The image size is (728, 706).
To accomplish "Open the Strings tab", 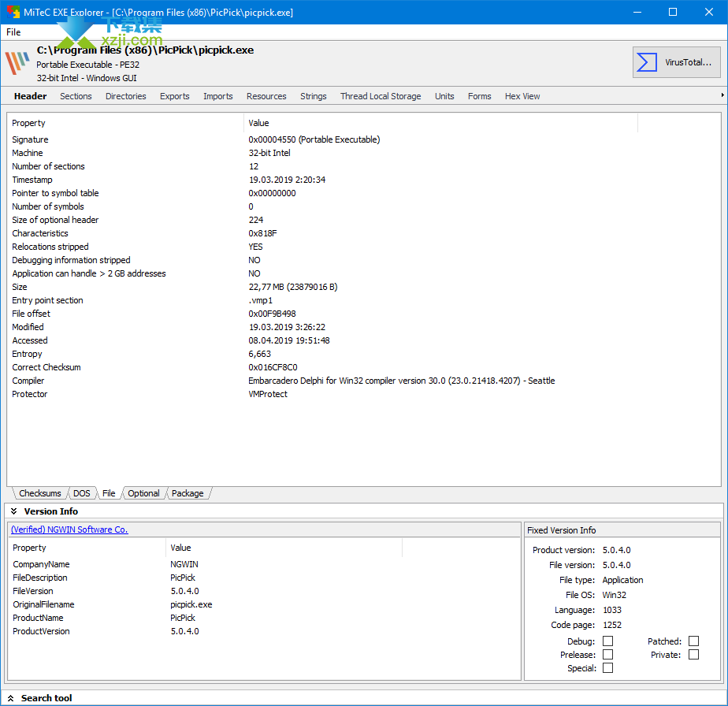I will [x=314, y=96].
